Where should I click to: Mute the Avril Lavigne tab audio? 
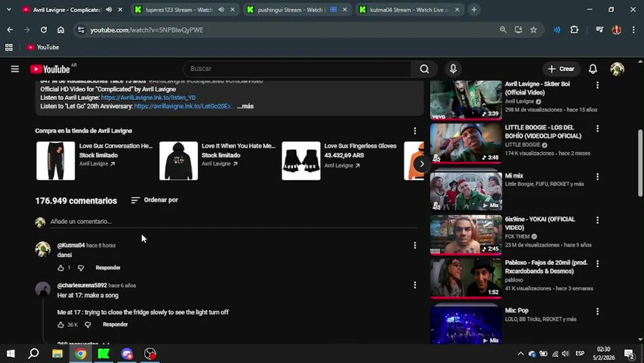tap(109, 10)
